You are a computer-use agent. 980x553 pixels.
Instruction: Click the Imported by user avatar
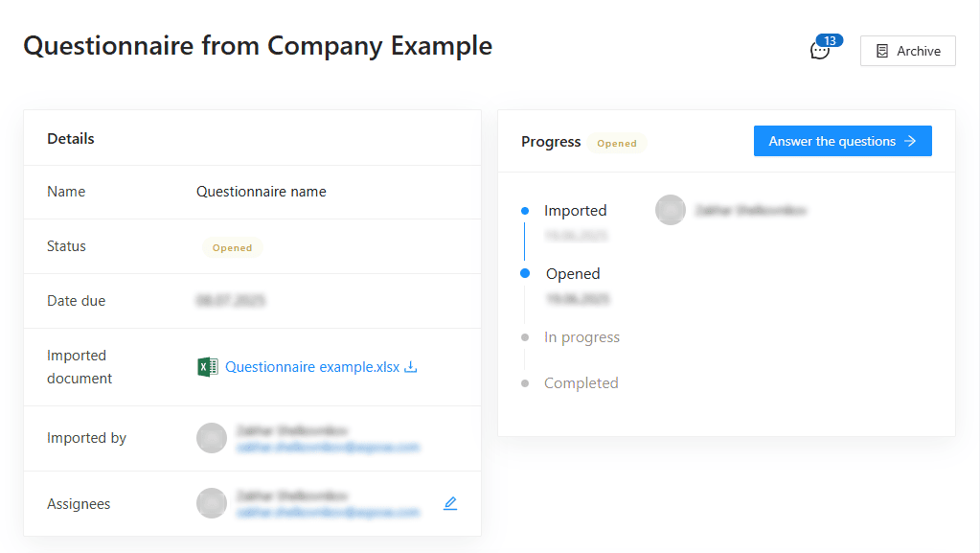pos(211,438)
